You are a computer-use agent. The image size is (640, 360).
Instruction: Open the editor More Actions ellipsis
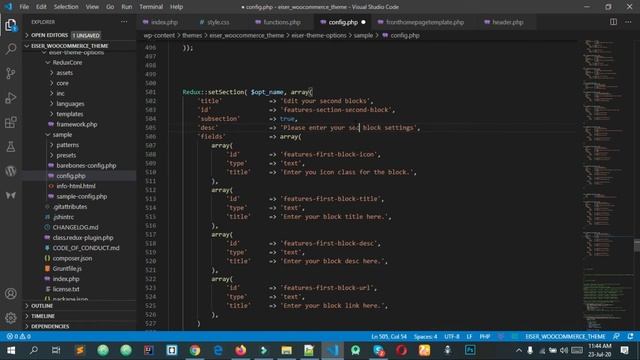628,22
